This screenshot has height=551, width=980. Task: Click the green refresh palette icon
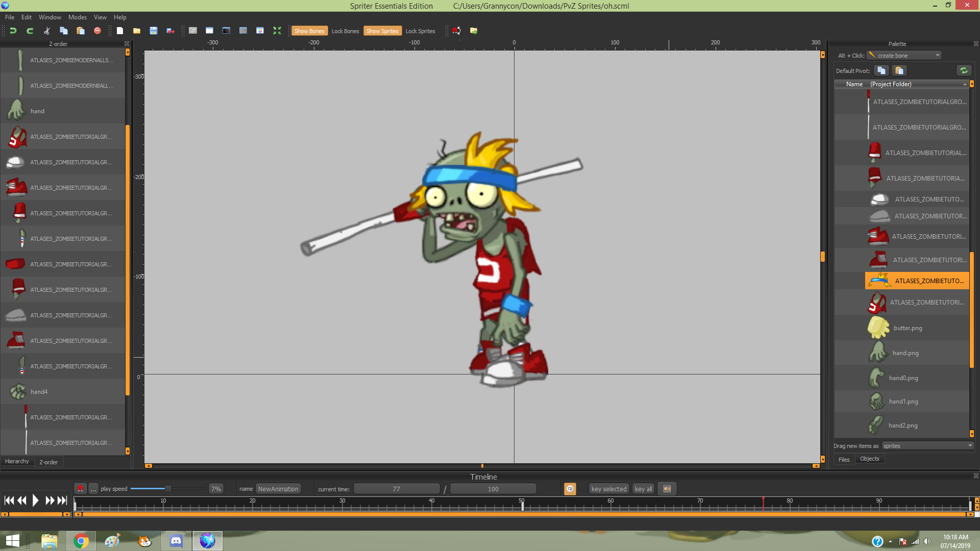[963, 70]
